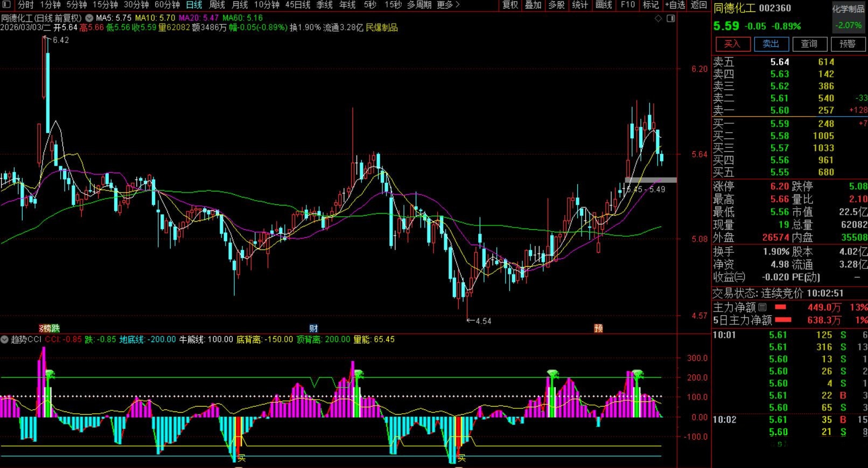Image resolution: width=868 pixels, height=468 pixels.
Task: Click the 榜跌 marker icon on chart
Action: pyautogui.click(x=49, y=328)
